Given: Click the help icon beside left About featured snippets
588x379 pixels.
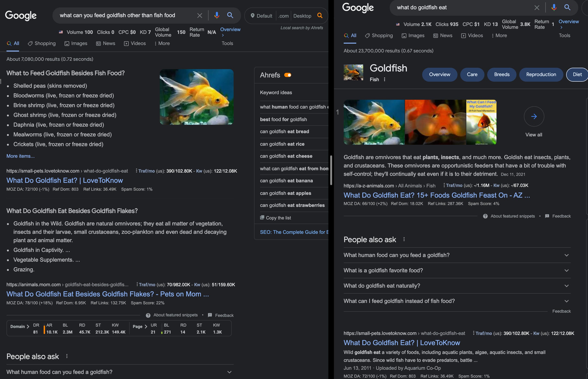Looking at the screenshot, I should (x=148, y=315).
